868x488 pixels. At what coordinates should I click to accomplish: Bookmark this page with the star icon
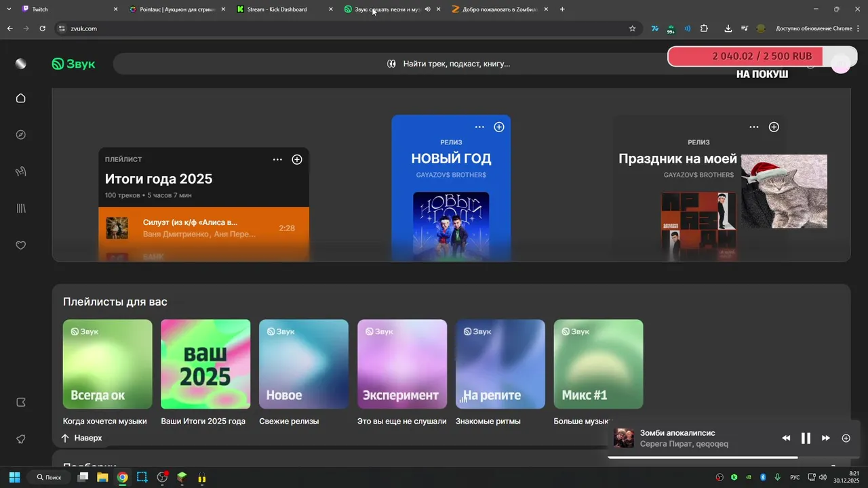point(632,28)
